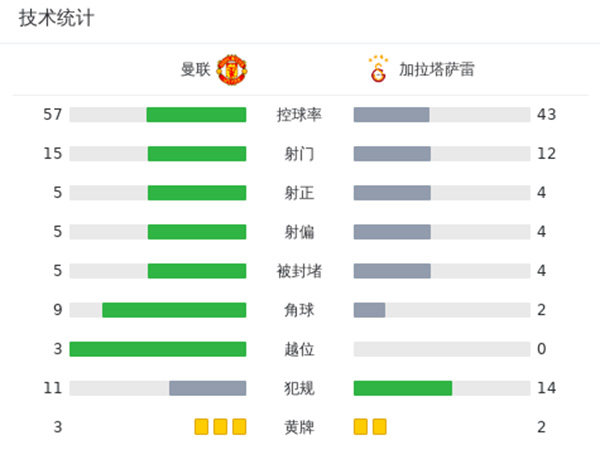Click the Manchester United crest
The image size is (600, 450).
coord(232,70)
